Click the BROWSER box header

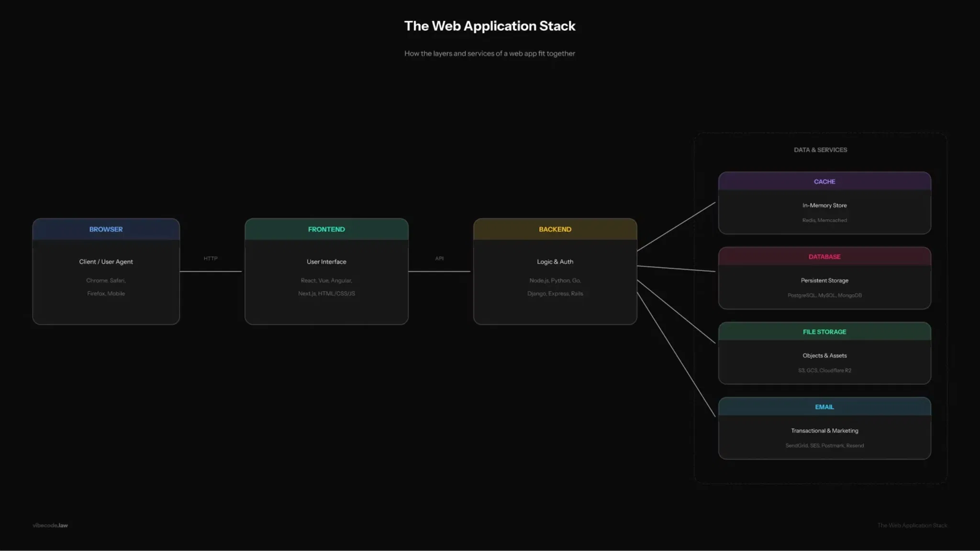106,229
